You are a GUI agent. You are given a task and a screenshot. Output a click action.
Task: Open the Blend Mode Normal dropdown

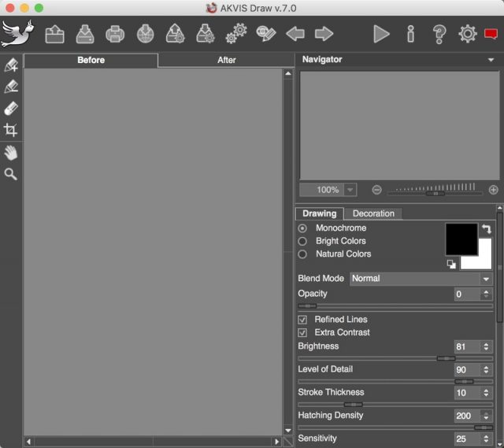[x=421, y=279]
